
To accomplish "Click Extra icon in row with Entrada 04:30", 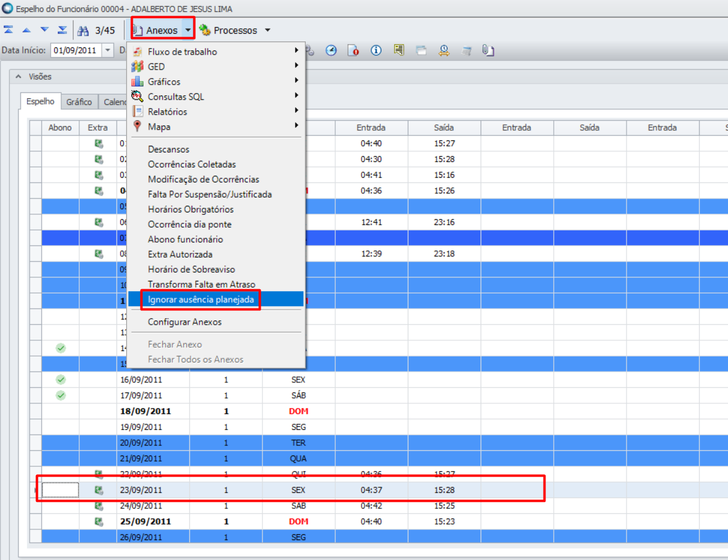I will pos(99,159).
